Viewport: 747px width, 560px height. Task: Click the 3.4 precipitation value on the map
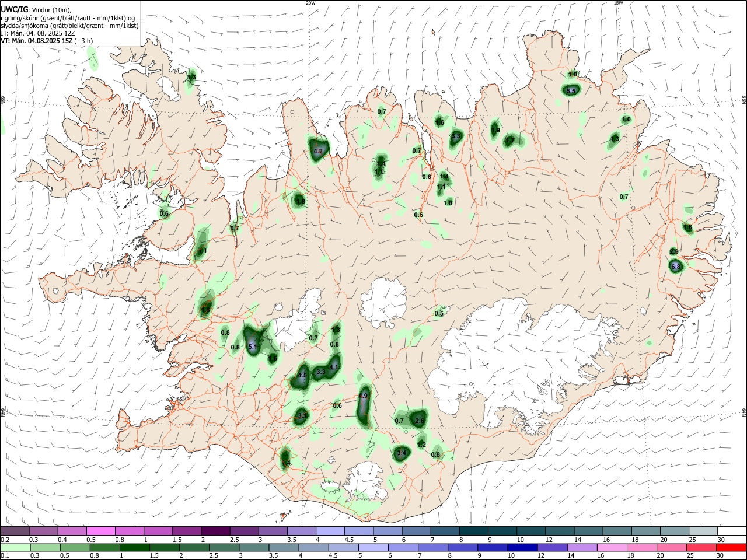[x=402, y=453]
